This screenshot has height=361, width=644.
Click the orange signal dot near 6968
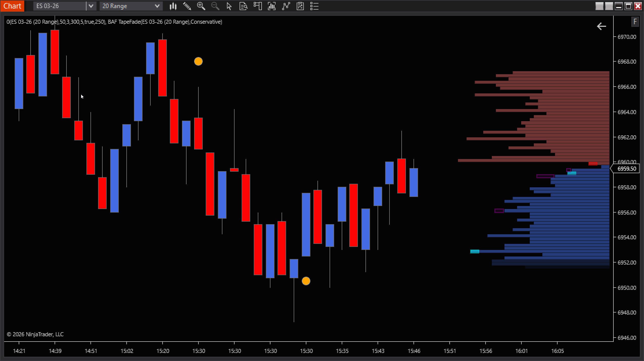198,61
